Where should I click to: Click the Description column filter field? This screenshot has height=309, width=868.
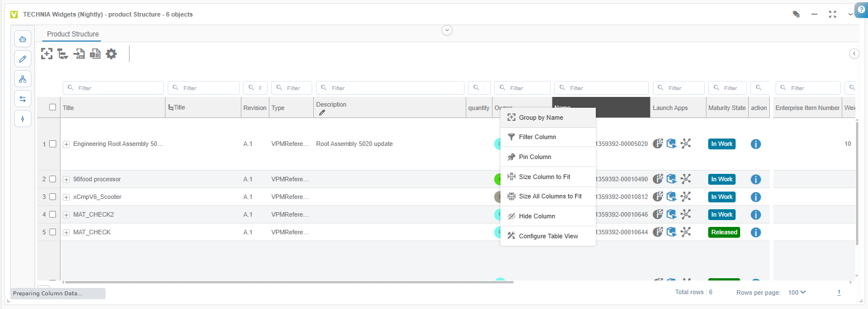pyautogui.click(x=390, y=88)
